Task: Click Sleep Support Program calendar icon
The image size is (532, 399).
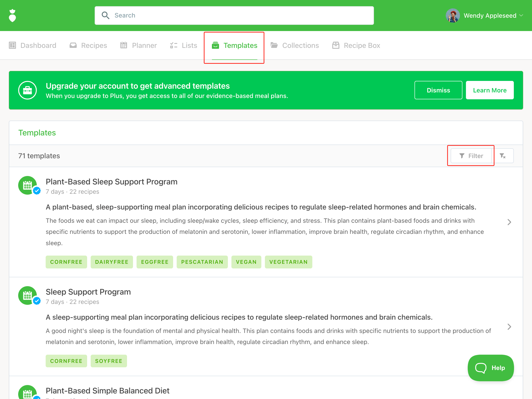Action: pyautogui.click(x=27, y=295)
